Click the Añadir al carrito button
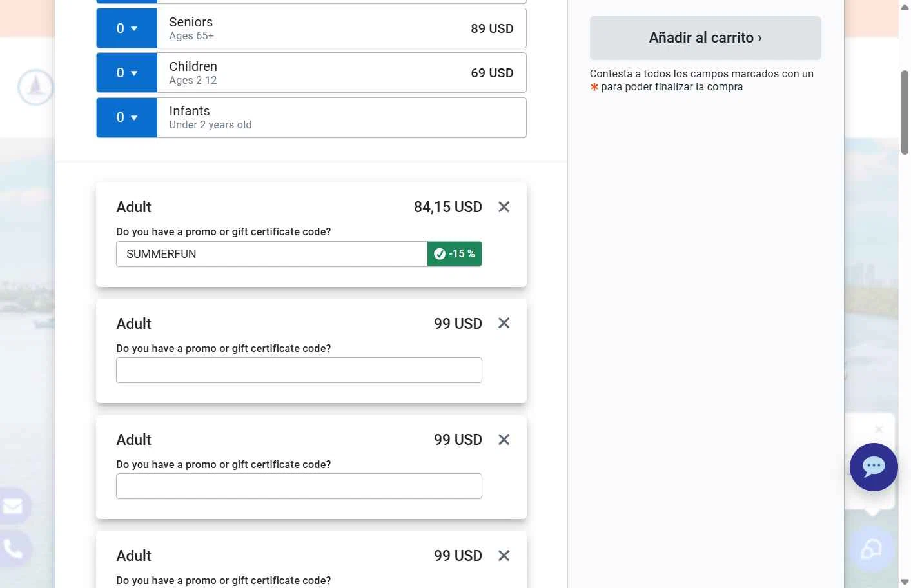The image size is (911, 588). click(x=705, y=38)
